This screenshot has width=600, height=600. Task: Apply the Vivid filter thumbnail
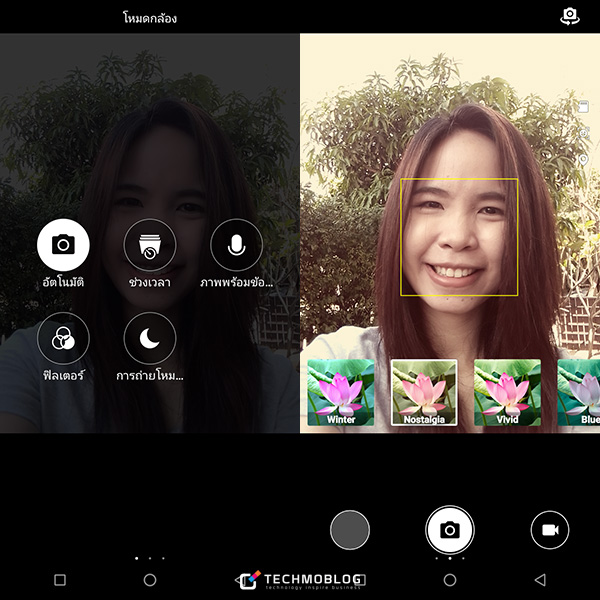click(x=507, y=392)
